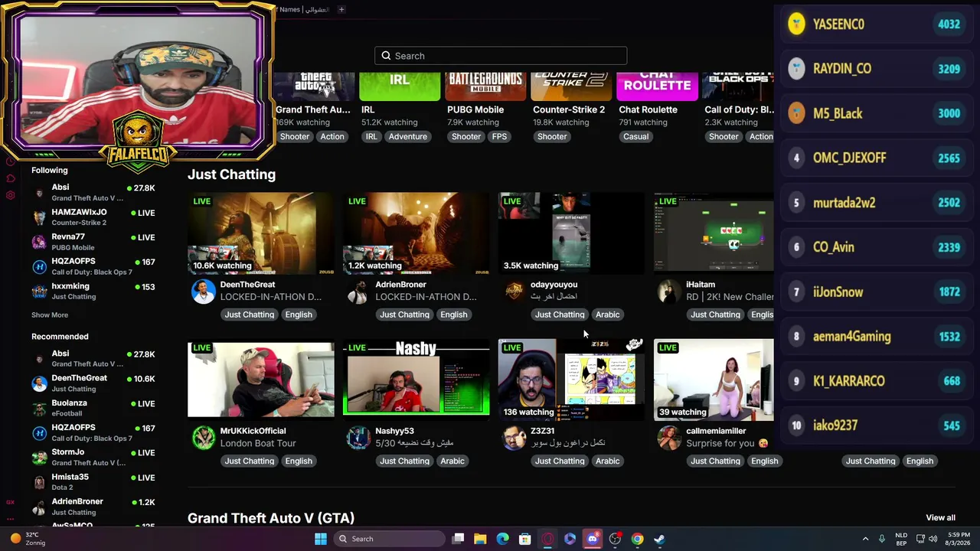Image resolution: width=980 pixels, height=551 pixels.
Task: Click Buolanza's avatar in Recommended list
Action: click(x=39, y=408)
